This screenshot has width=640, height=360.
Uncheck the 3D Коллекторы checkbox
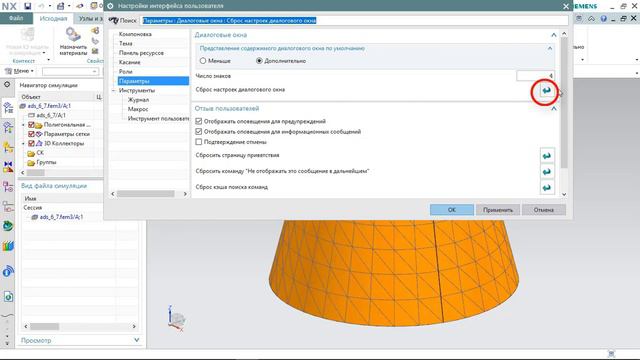pos(31,143)
